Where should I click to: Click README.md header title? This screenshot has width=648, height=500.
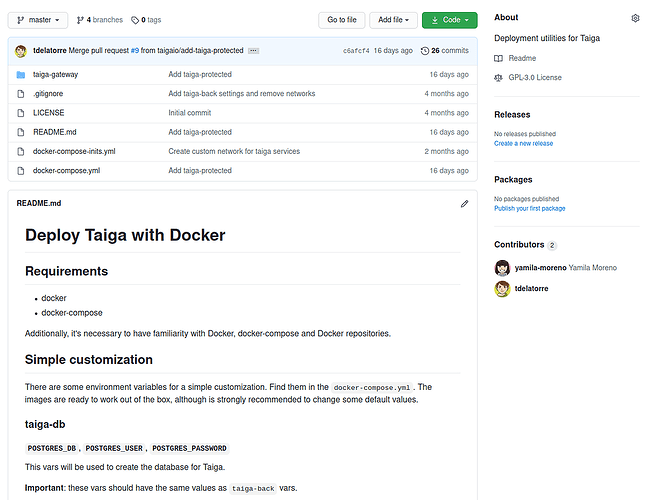(x=39, y=203)
